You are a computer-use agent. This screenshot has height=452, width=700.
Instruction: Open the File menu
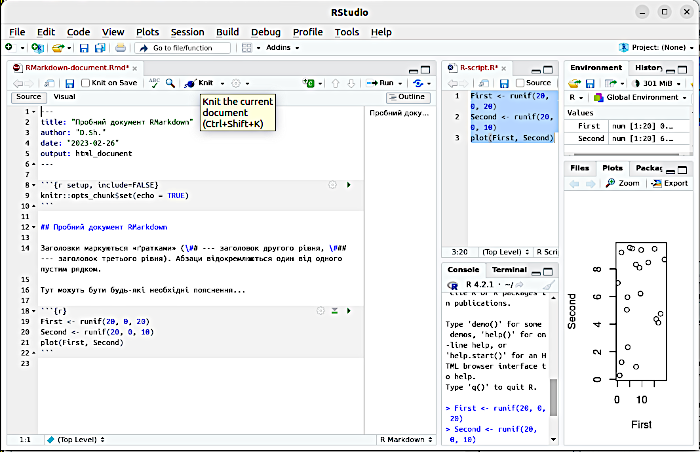coord(17,32)
